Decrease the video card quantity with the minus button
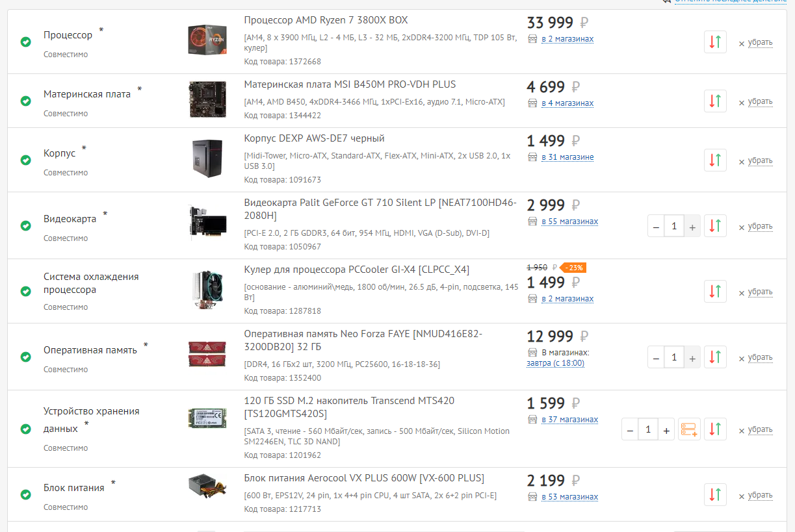 click(656, 227)
